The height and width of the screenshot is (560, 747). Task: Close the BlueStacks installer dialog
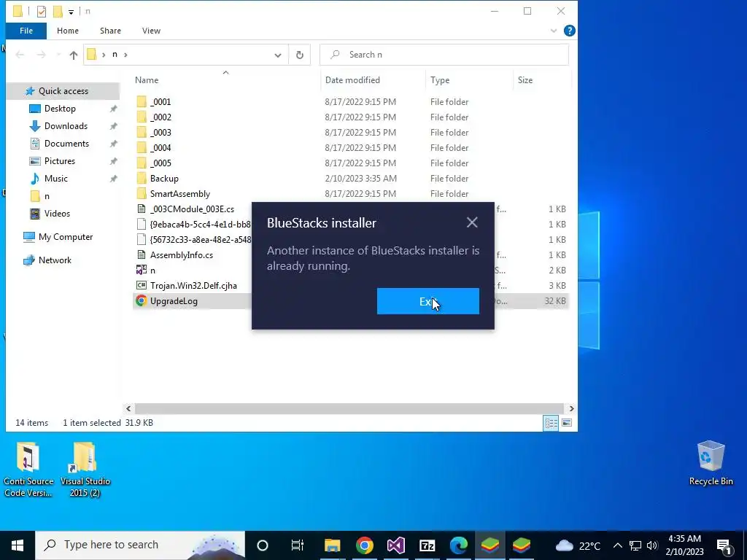click(x=472, y=222)
